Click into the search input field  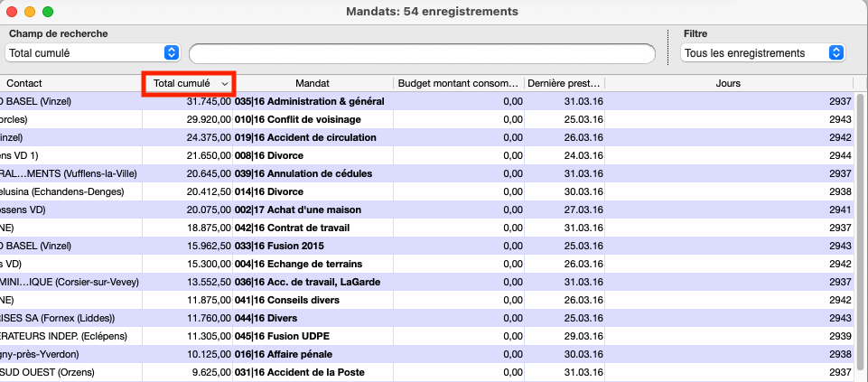click(x=422, y=53)
